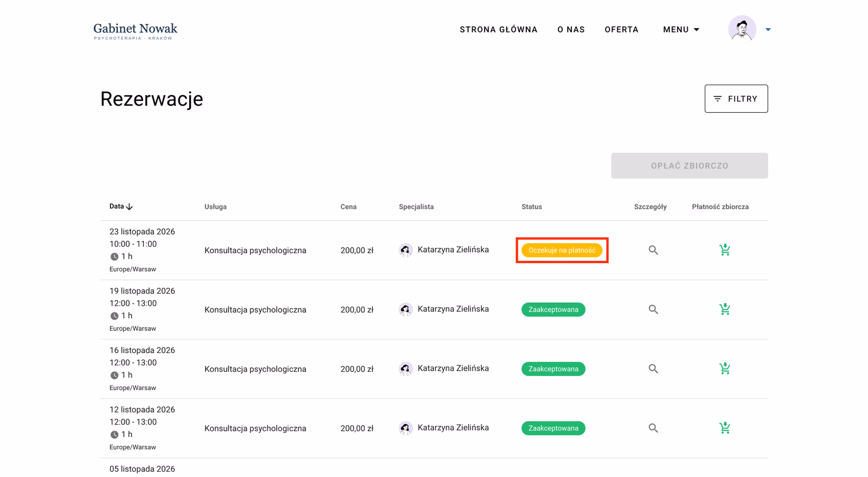Click the Status column header
Screen dimensions: 868x477
click(x=531, y=207)
